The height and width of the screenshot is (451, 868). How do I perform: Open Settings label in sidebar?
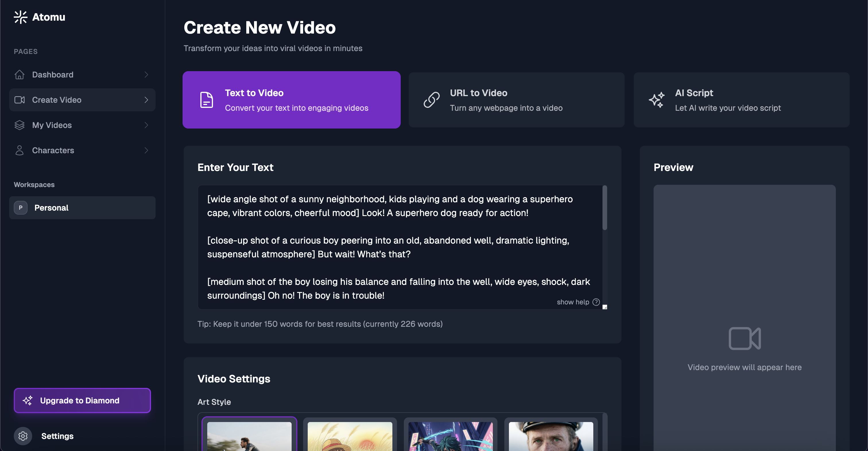(x=57, y=436)
